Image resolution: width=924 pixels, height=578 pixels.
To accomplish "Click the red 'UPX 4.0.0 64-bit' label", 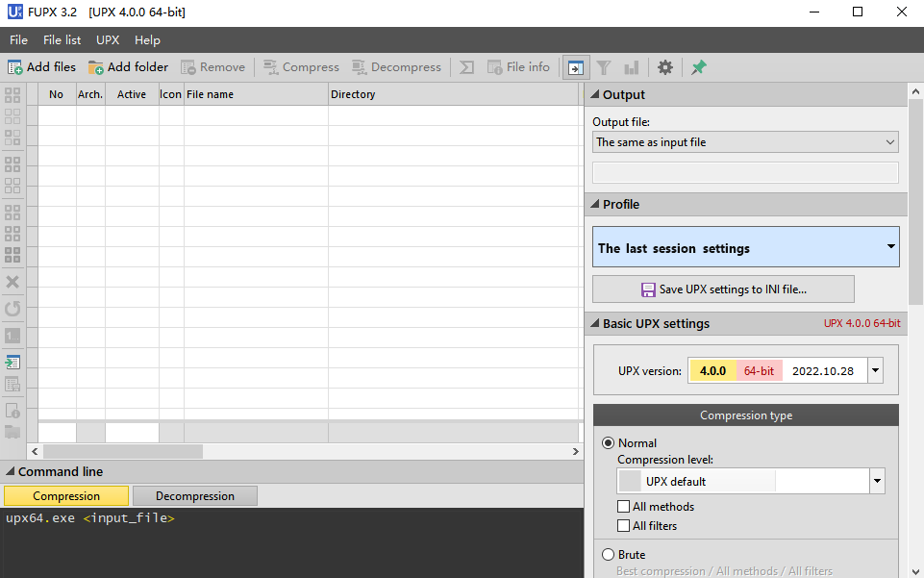I will (x=862, y=323).
